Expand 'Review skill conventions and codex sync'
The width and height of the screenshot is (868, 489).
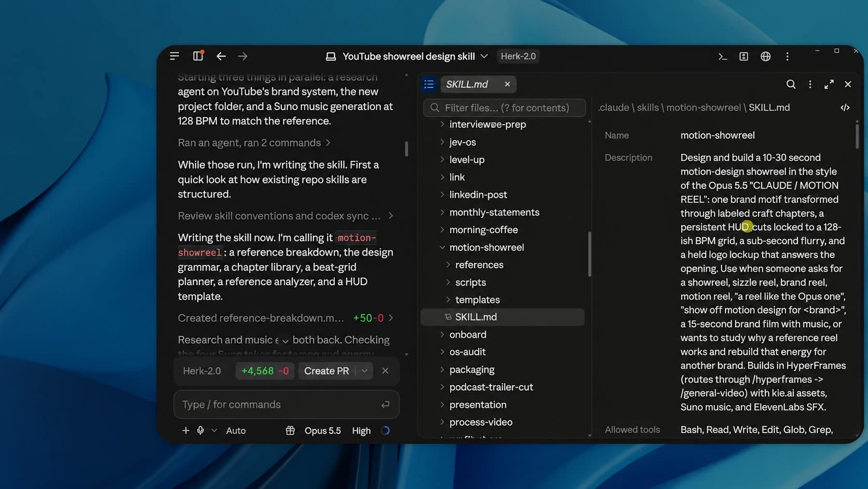click(x=286, y=216)
